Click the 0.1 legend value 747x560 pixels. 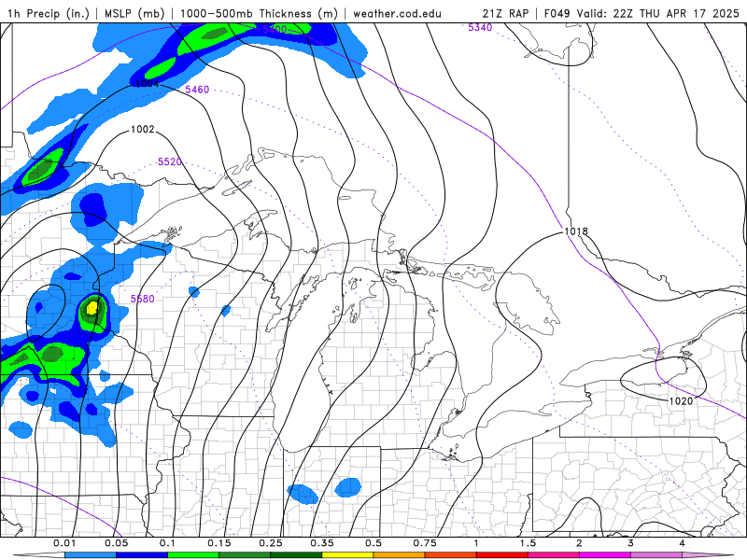point(167,543)
